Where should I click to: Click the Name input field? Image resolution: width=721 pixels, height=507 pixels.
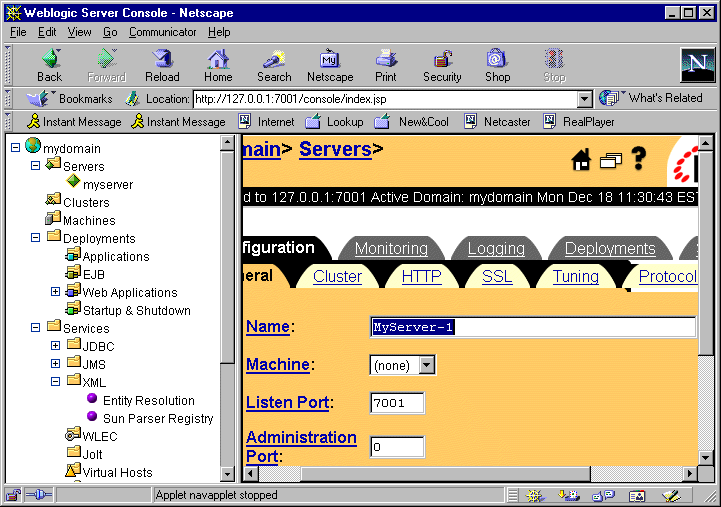click(533, 327)
